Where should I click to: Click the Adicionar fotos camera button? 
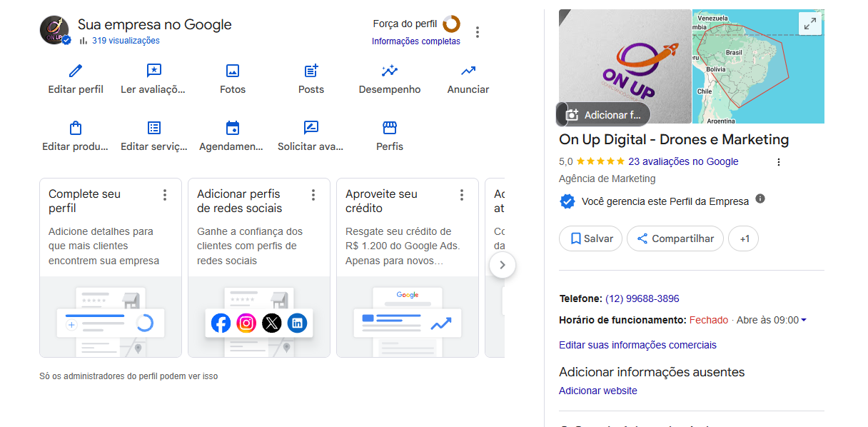click(604, 114)
